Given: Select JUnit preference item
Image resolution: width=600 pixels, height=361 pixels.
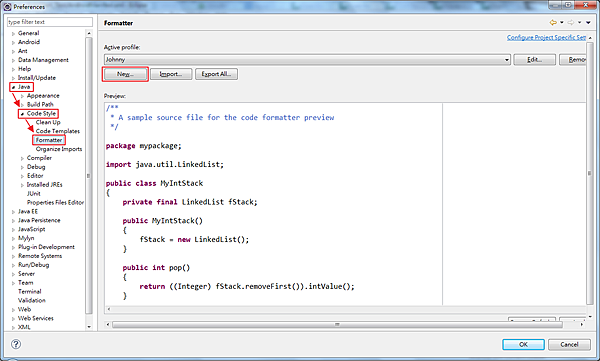Looking at the screenshot, I should point(34,194).
